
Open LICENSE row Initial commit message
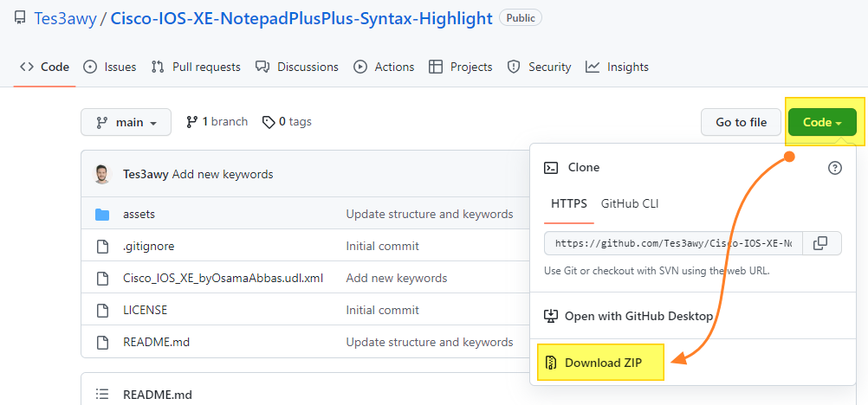[x=383, y=310]
